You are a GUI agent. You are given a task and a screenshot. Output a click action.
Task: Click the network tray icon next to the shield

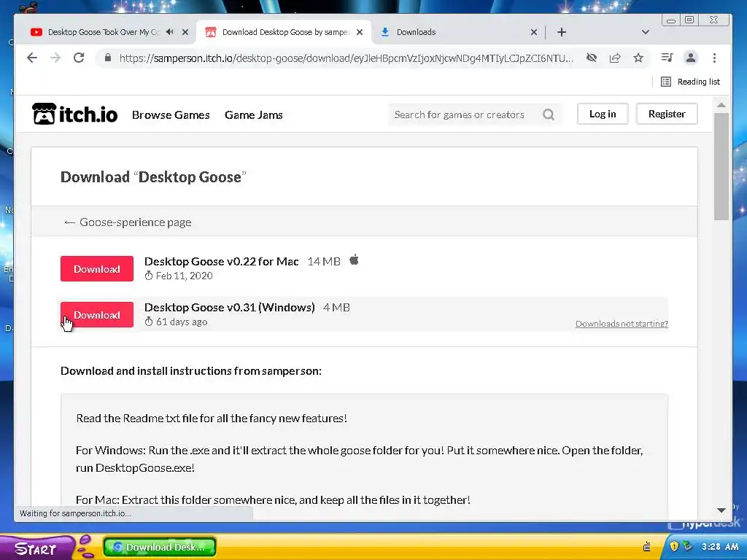click(x=686, y=546)
